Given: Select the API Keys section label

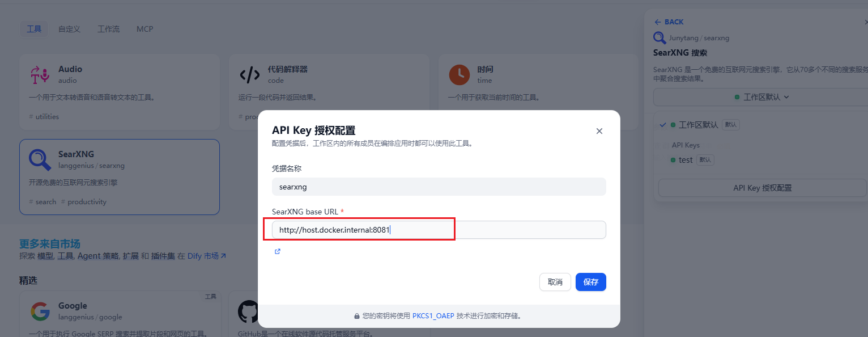Looking at the screenshot, I should [x=686, y=145].
